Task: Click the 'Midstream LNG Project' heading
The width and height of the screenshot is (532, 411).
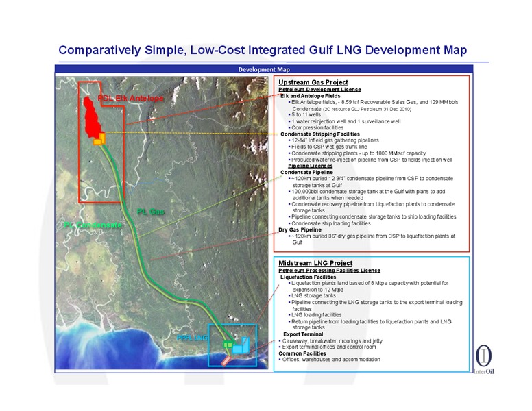Action: (x=315, y=263)
